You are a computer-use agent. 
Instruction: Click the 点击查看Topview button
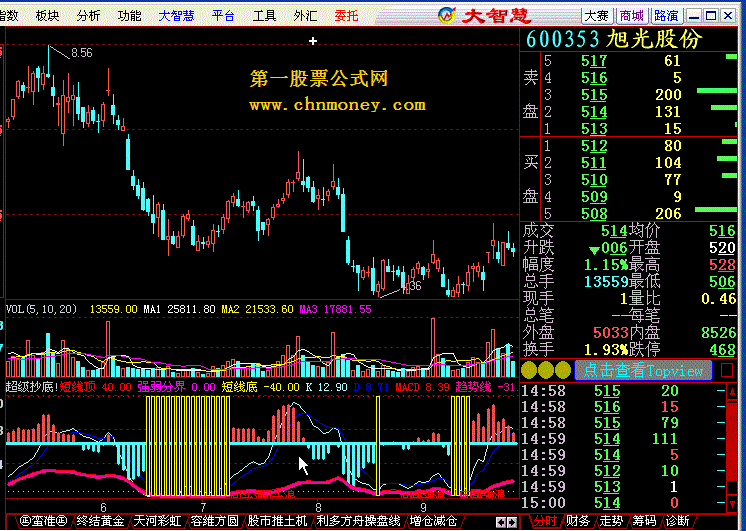click(643, 370)
